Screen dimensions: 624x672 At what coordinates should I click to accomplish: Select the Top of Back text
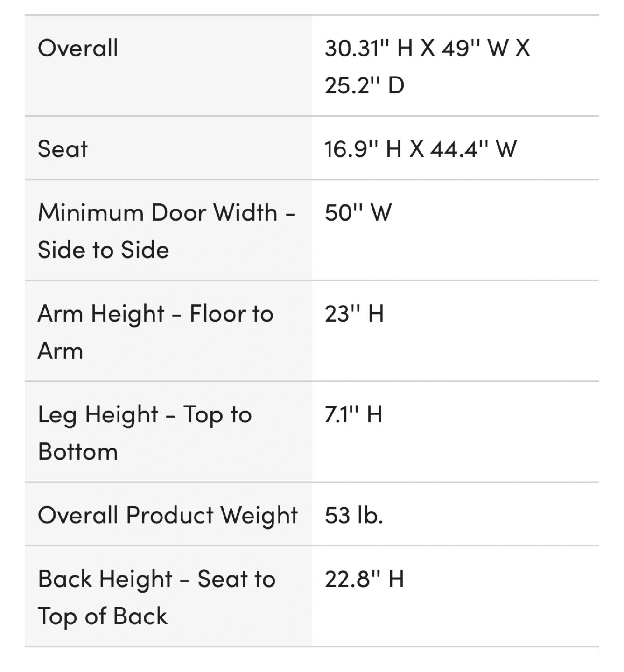pos(103,616)
